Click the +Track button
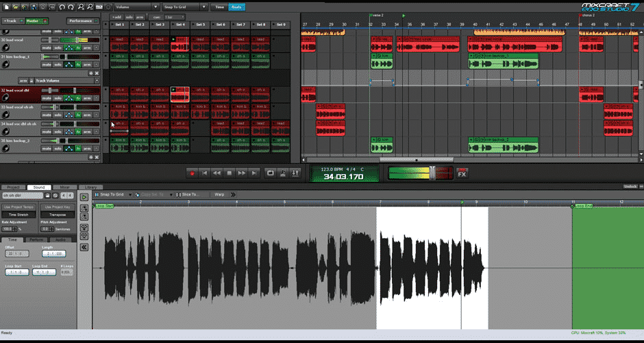The width and height of the screenshot is (644, 343). pos(12,21)
